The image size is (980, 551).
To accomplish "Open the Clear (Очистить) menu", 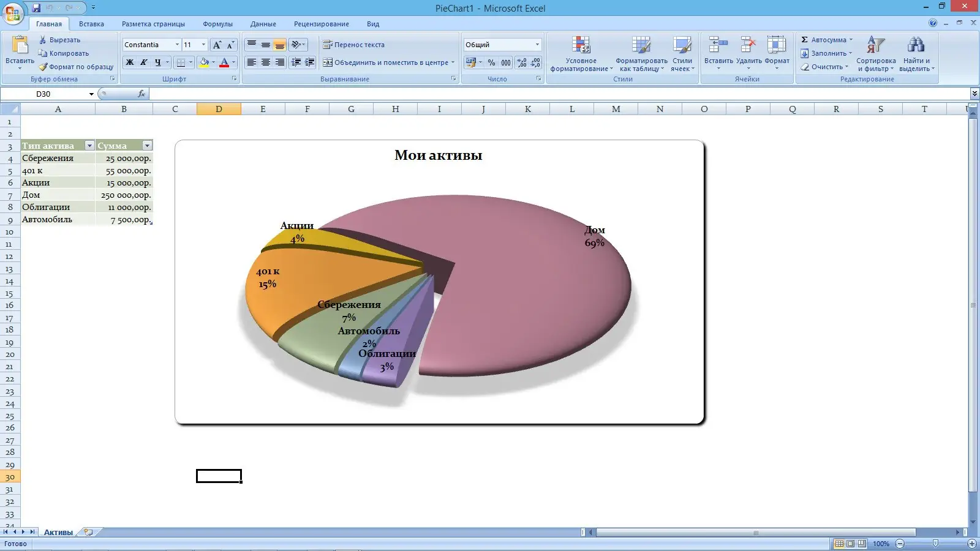I will 824,67.
